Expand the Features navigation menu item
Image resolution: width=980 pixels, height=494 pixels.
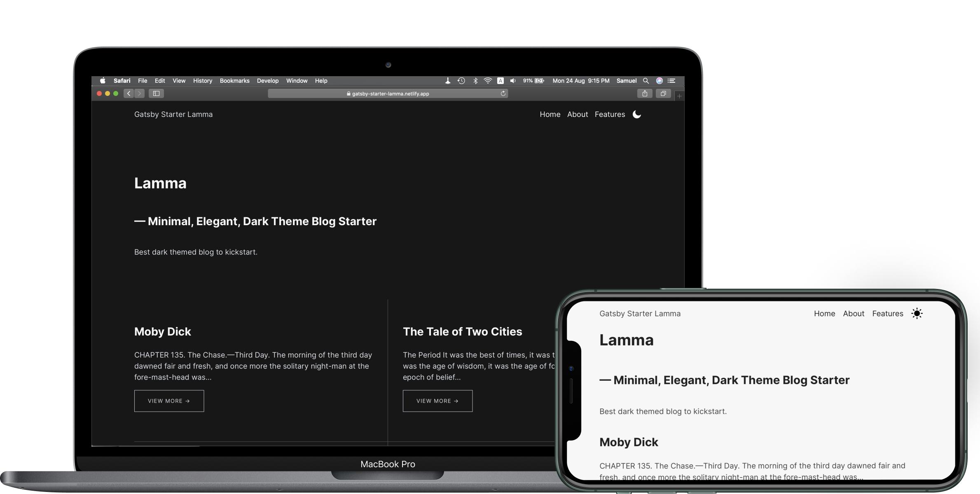610,114
